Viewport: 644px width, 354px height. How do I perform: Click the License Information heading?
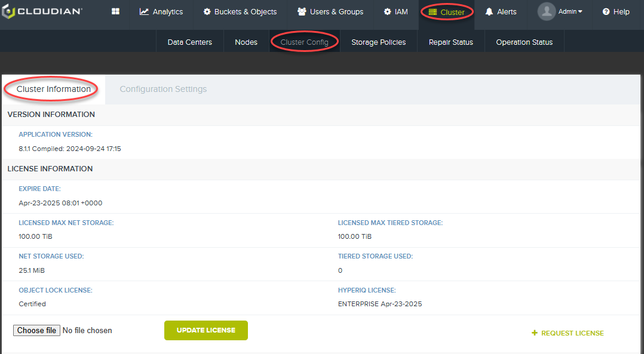pyautogui.click(x=50, y=168)
